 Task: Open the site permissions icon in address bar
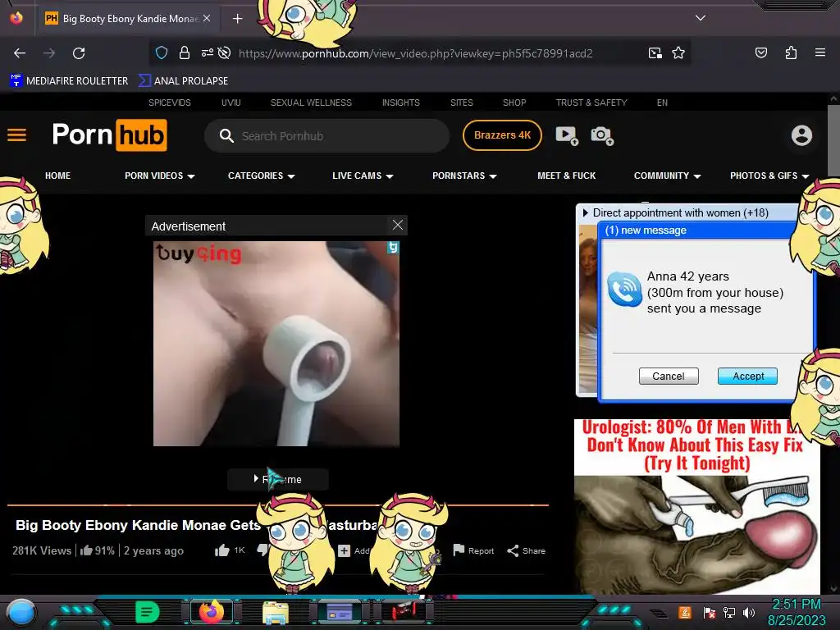(x=207, y=53)
